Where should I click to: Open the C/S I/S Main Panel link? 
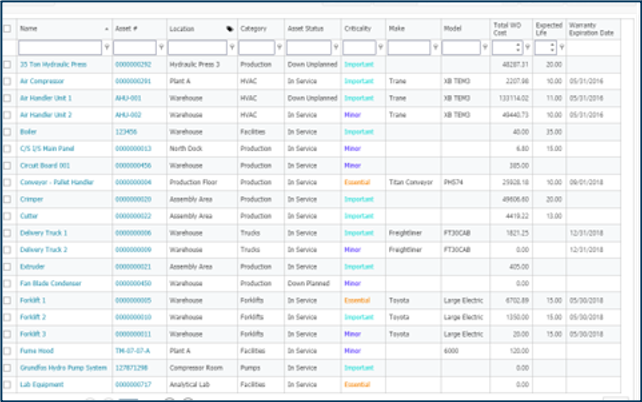point(47,149)
